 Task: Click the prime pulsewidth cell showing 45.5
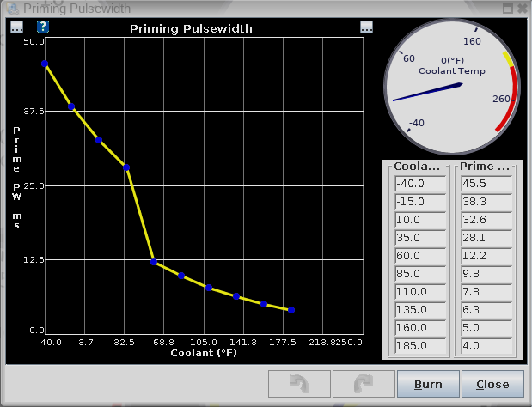[486, 183]
